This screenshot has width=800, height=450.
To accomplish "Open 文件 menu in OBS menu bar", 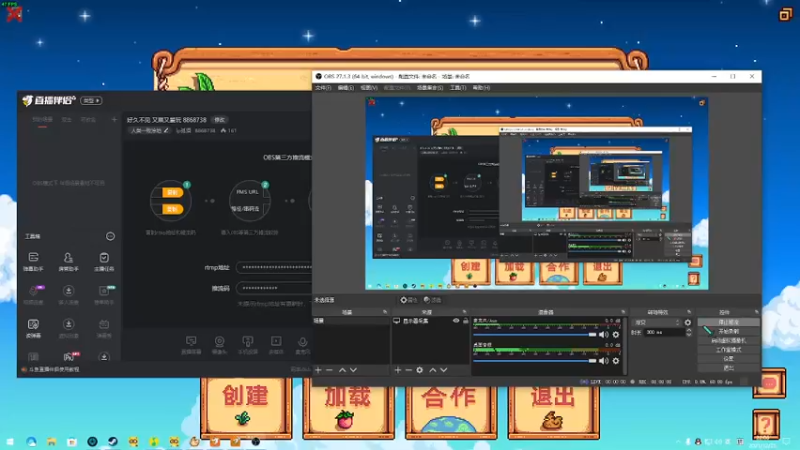I will pos(322,88).
